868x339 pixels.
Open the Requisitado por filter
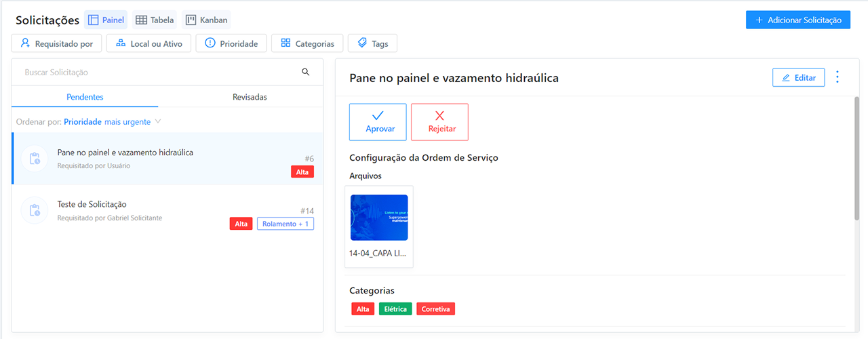coord(56,43)
